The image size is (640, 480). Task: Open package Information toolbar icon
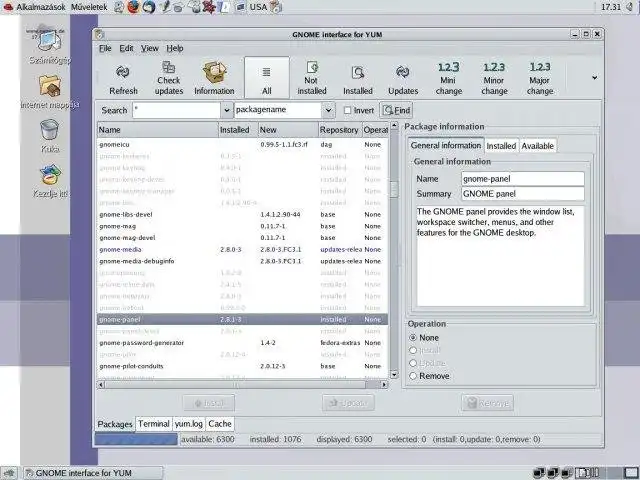(214, 78)
